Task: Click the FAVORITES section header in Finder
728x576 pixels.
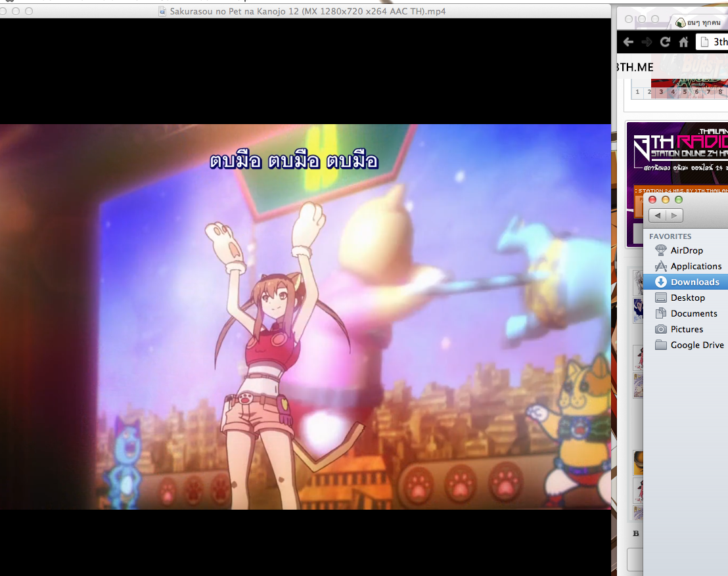Action: (x=670, y=236)
